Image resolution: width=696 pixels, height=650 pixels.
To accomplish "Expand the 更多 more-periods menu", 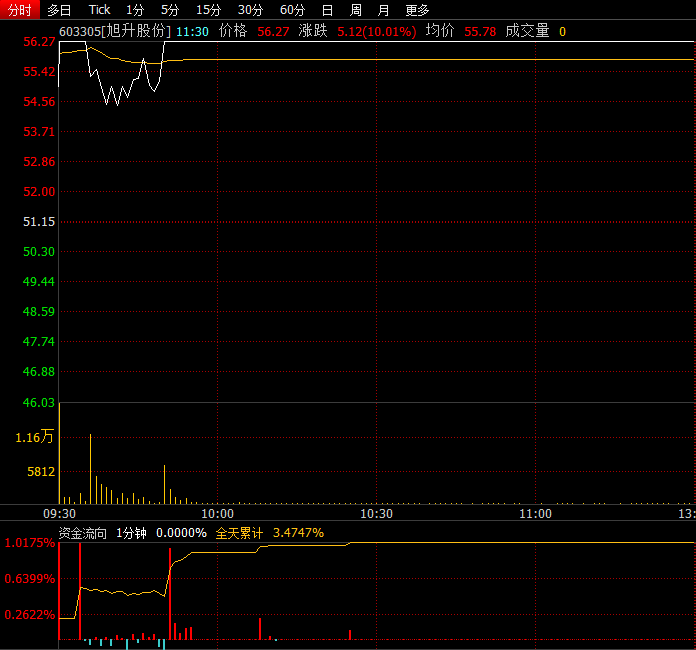I will point(417,10).
